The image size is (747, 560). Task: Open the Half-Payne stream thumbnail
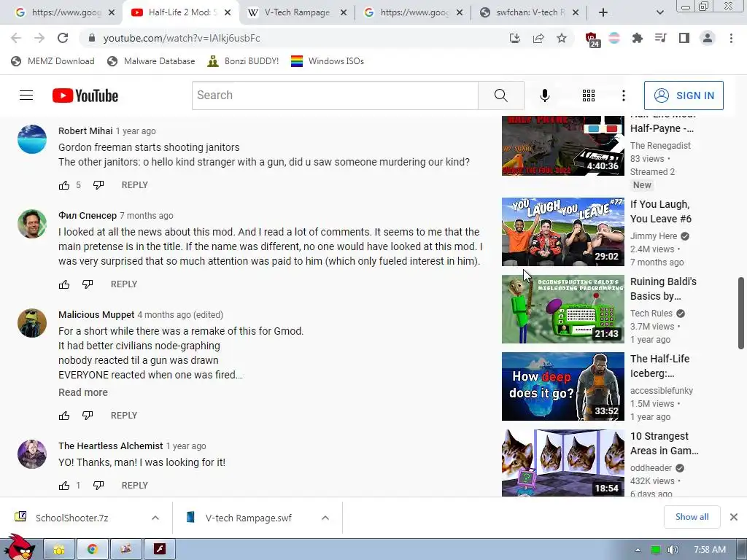562,146
